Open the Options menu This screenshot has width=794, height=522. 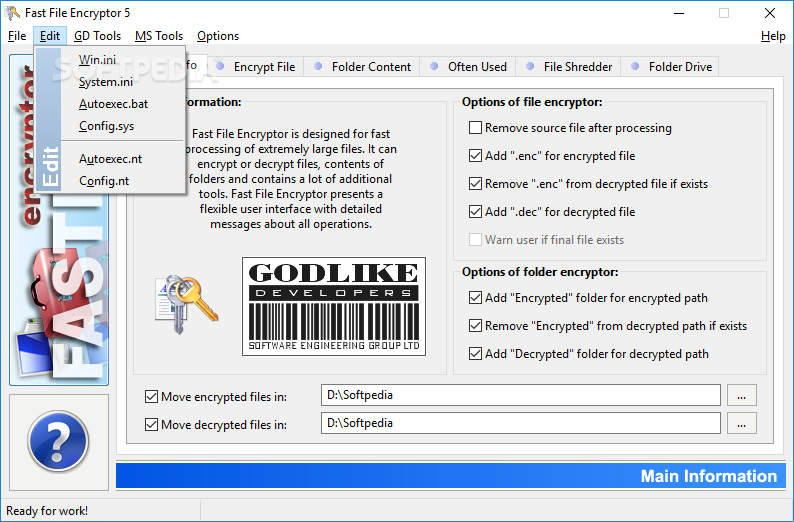[218, 36]
